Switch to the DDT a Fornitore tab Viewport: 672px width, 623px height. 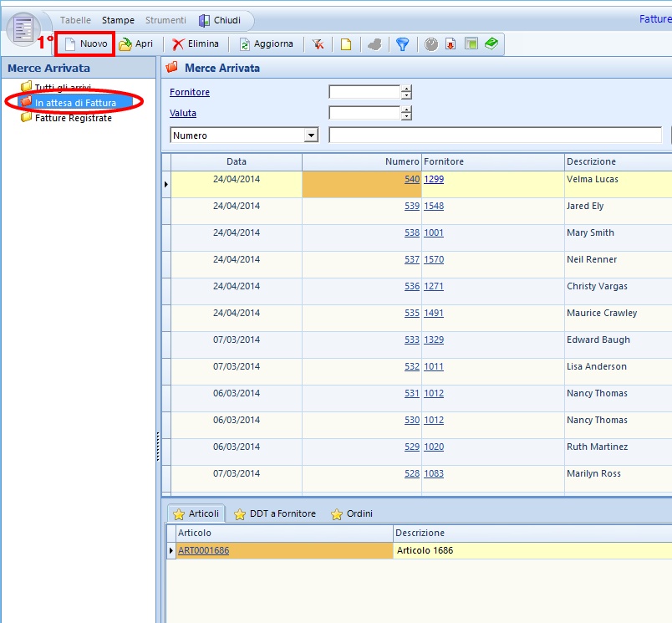click(274, 513)
